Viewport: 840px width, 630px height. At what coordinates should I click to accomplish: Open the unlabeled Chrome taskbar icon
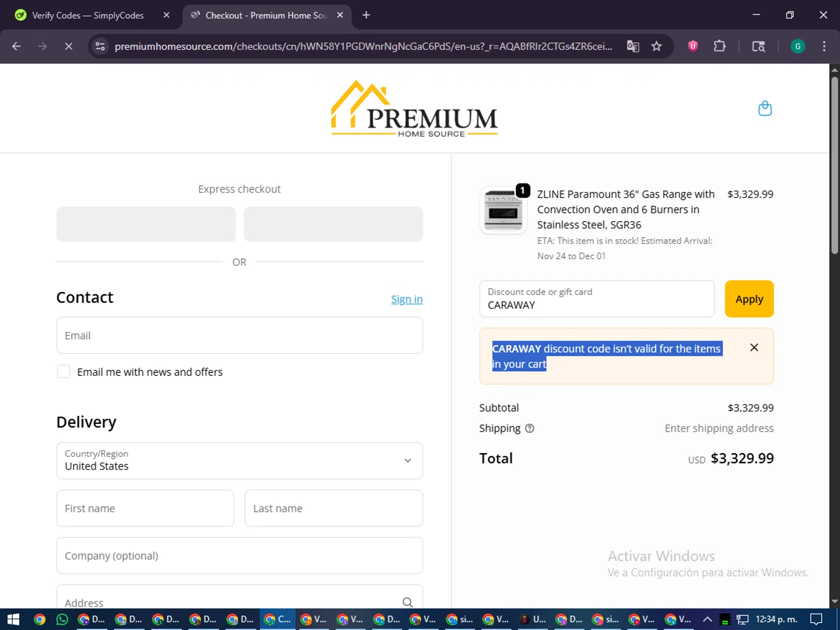[x=39, y=619]
